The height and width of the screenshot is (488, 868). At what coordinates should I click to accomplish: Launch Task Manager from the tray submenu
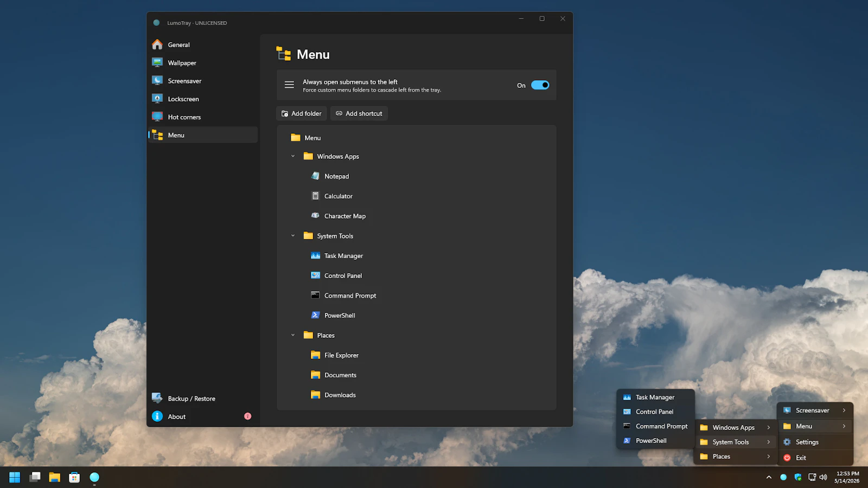pos(655,397)
